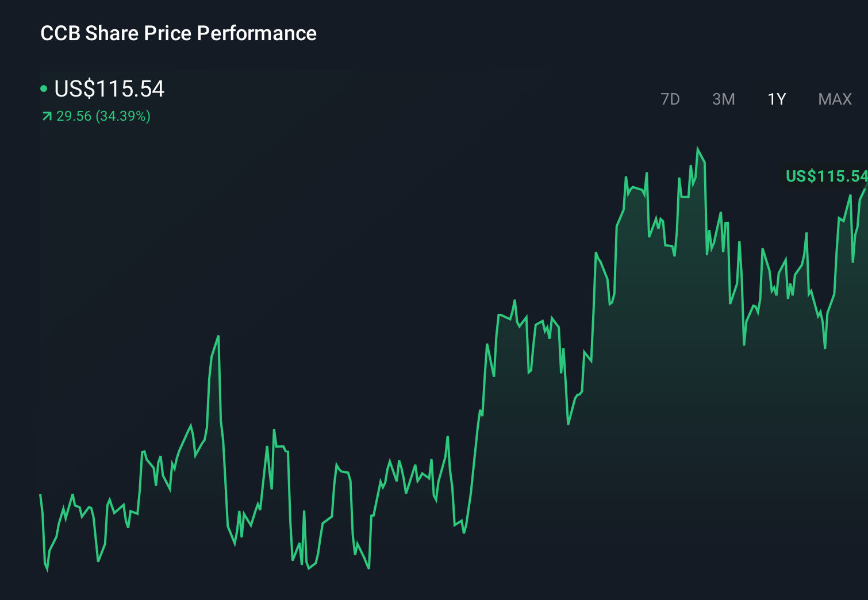Click the current price US$115.54 heading

pos(109,89)
